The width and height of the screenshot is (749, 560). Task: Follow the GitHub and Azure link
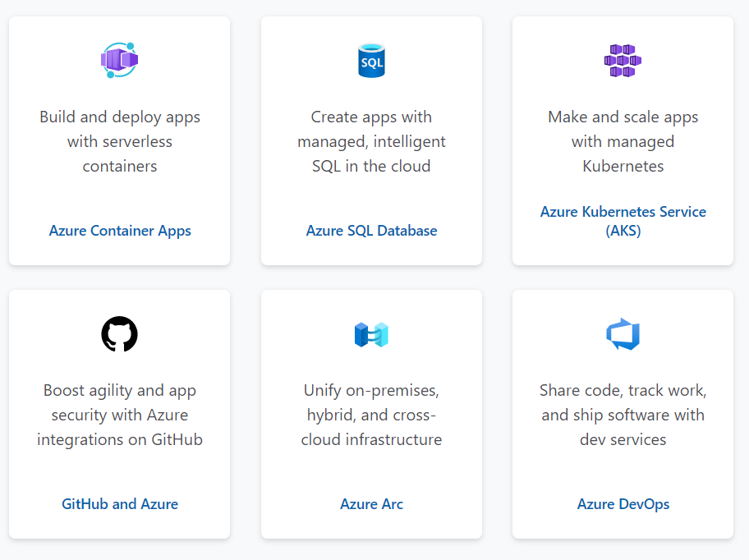point(120,504)
